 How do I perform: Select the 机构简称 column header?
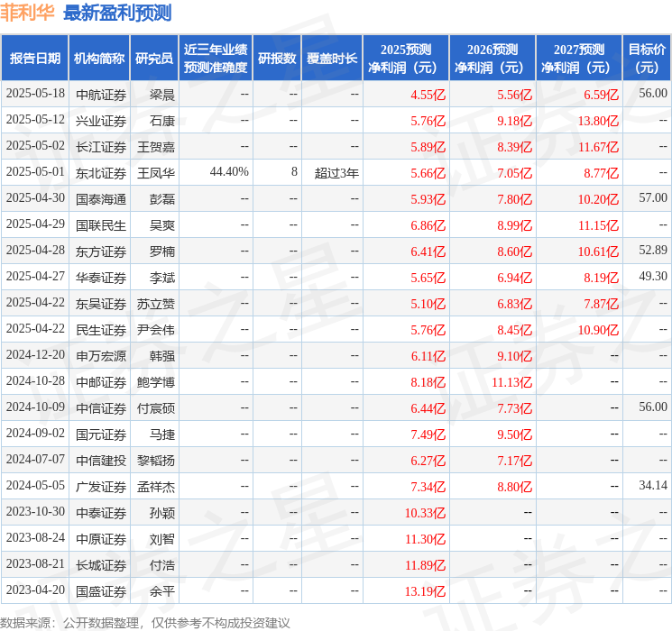(99, 59)
